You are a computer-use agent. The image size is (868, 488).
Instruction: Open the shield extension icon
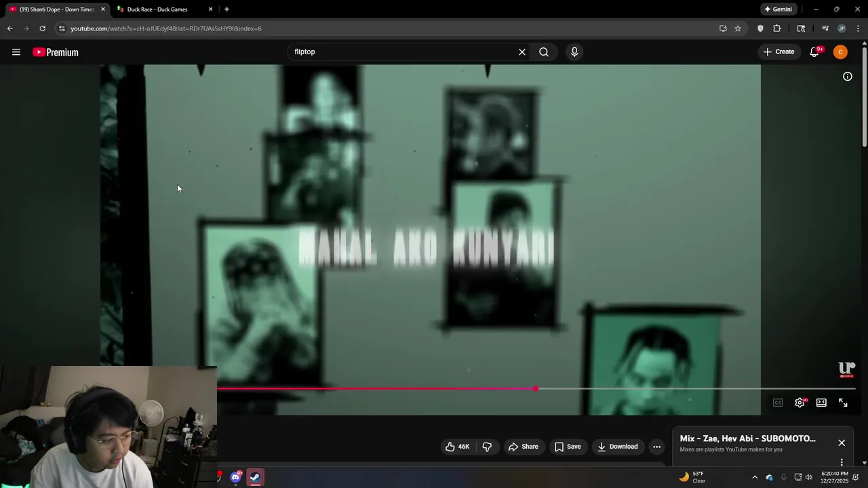coord(760,28)
